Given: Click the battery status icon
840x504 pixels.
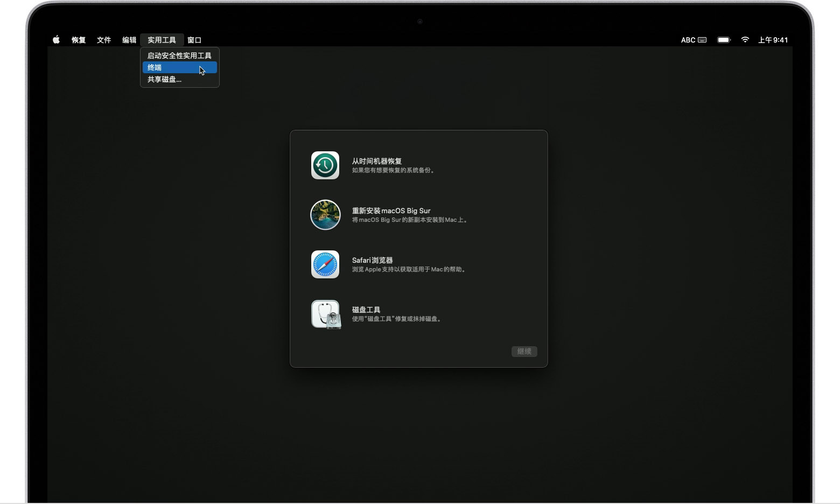Looking at the screenshot, I should coord(724,40).
